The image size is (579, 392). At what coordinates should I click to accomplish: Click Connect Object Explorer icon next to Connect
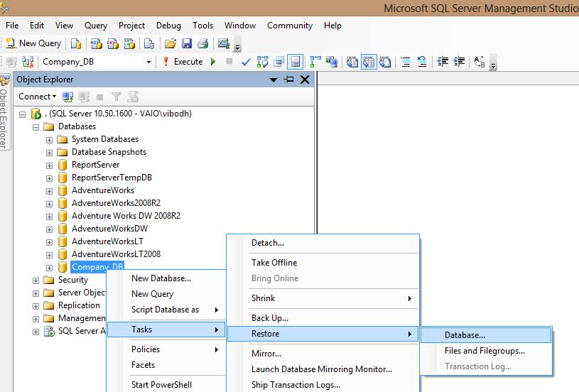[x=67, y=97]
